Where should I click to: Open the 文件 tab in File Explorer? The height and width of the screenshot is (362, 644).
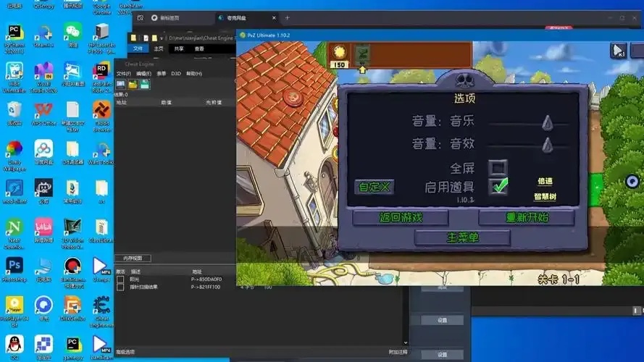(138, 49)
